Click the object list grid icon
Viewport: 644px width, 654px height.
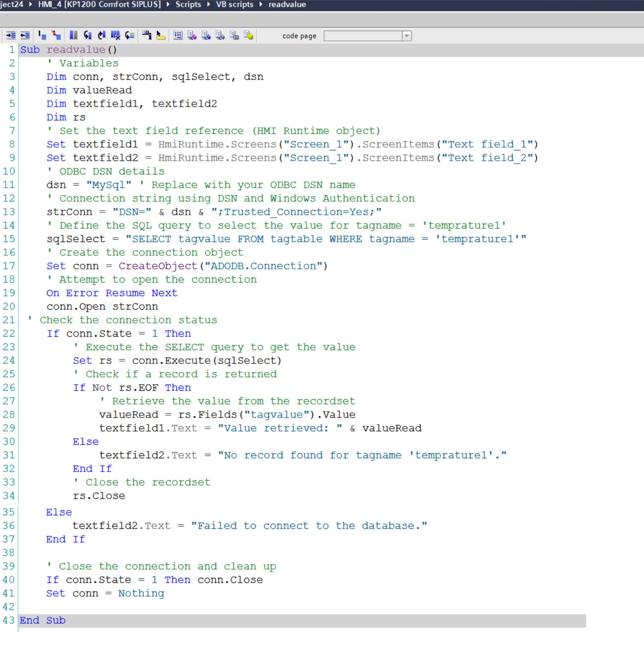[178, 36]
